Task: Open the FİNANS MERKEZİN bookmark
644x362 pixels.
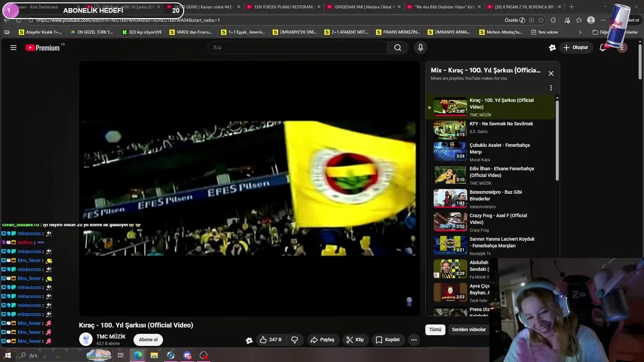Action: point(397,32)
